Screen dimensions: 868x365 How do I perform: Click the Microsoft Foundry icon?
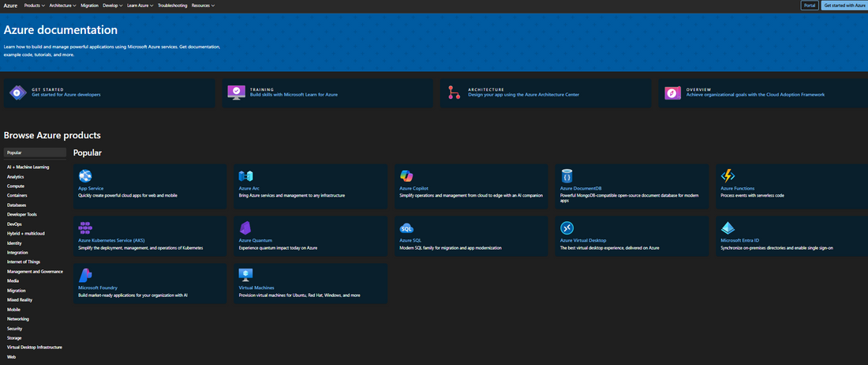tap(85, 275)
